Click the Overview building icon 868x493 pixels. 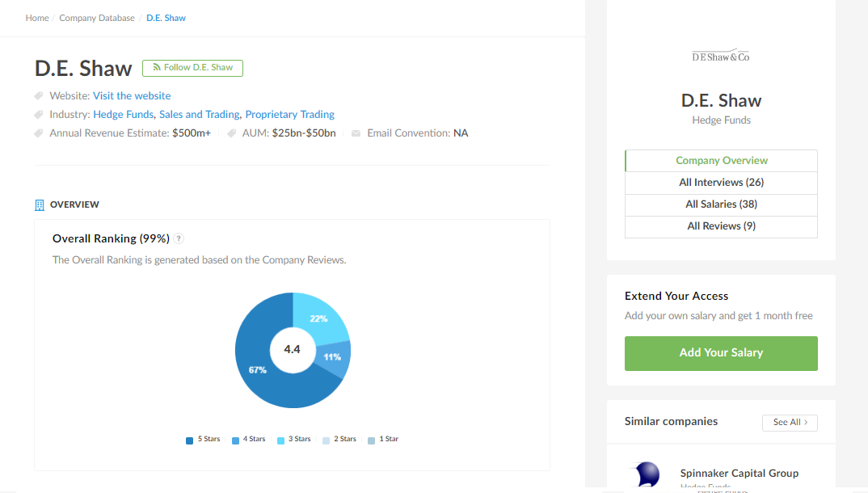point(40,205)
